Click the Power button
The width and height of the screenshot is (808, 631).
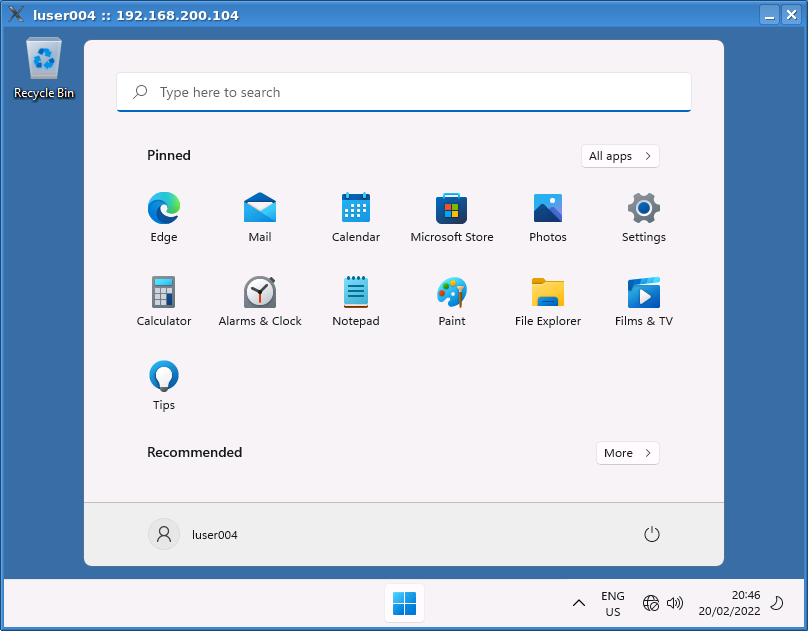(652, 535)
